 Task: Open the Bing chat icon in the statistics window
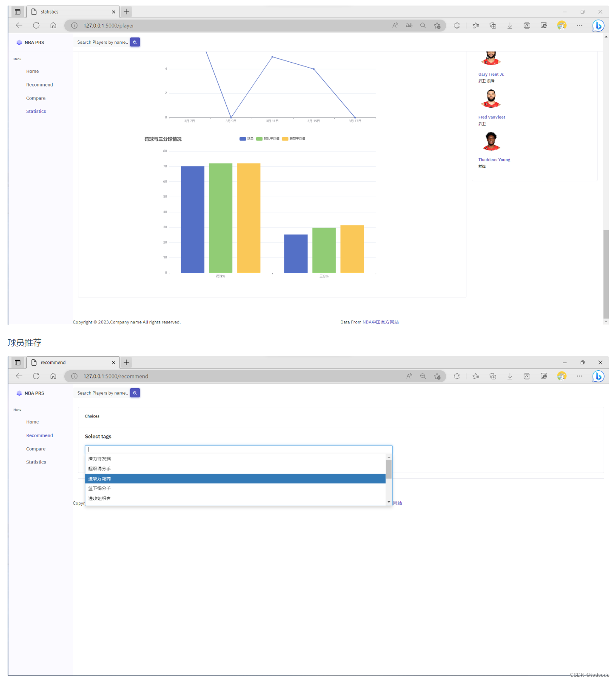pyautogui.click(x=598, y=26)
